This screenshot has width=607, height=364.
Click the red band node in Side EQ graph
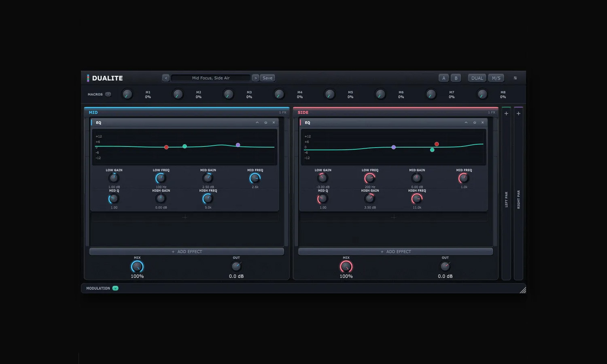click(x=437, y=144)
